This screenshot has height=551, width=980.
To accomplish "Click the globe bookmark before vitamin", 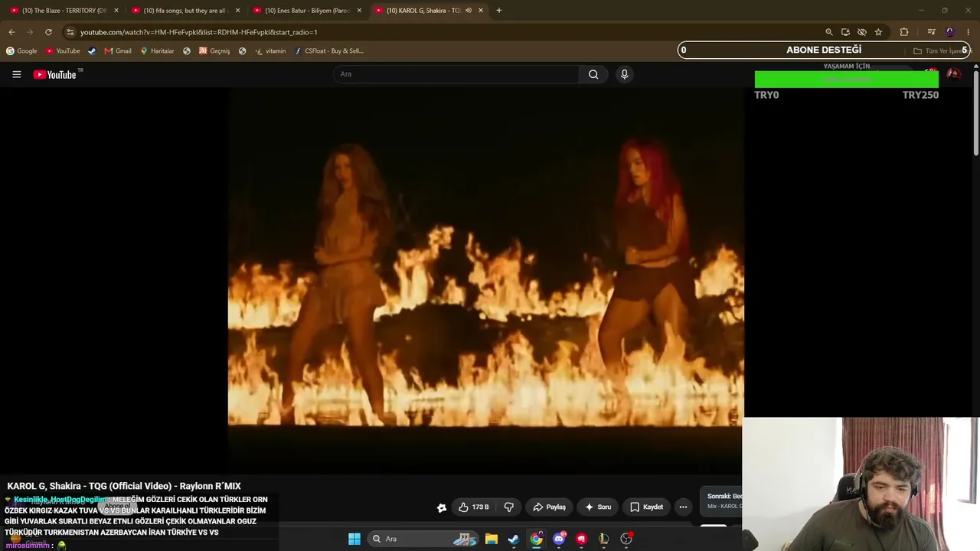I will click(x=242, y=51).
